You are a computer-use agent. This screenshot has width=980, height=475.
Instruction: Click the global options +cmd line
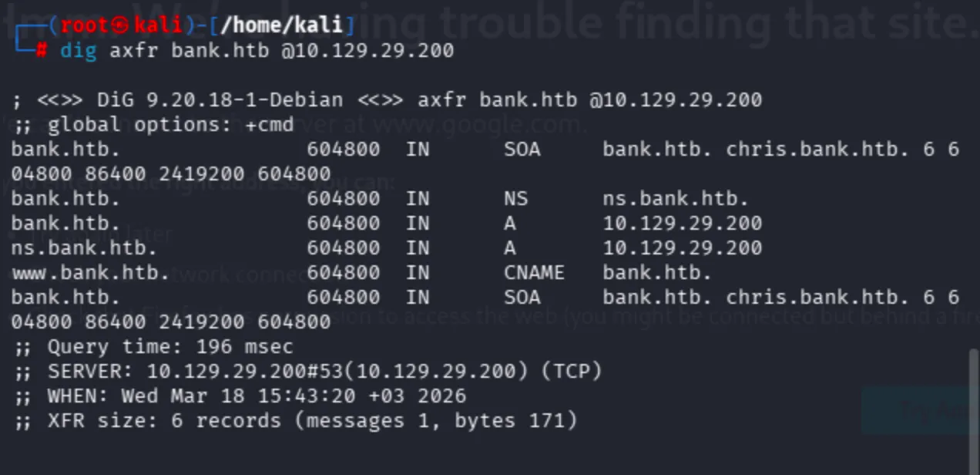[153, 124]
